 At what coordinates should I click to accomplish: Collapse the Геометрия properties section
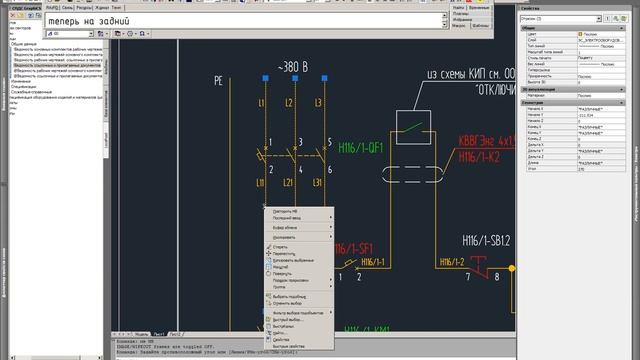point(622,103)
